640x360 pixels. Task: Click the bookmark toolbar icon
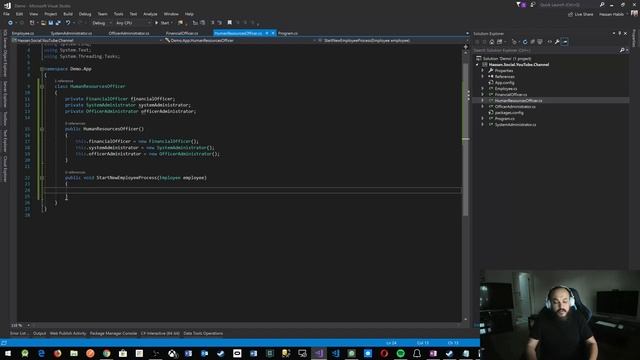pyautogui.click(x=229, y=23)
